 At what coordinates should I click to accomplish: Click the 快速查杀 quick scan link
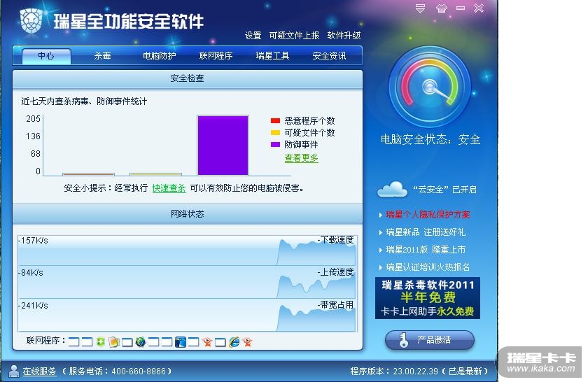click(169, 188)
